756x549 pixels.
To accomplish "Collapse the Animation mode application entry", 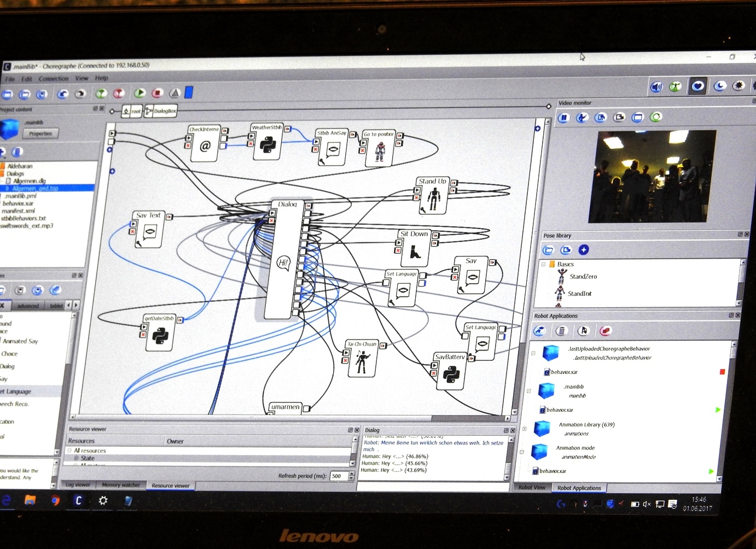I will tap(522, 452).
